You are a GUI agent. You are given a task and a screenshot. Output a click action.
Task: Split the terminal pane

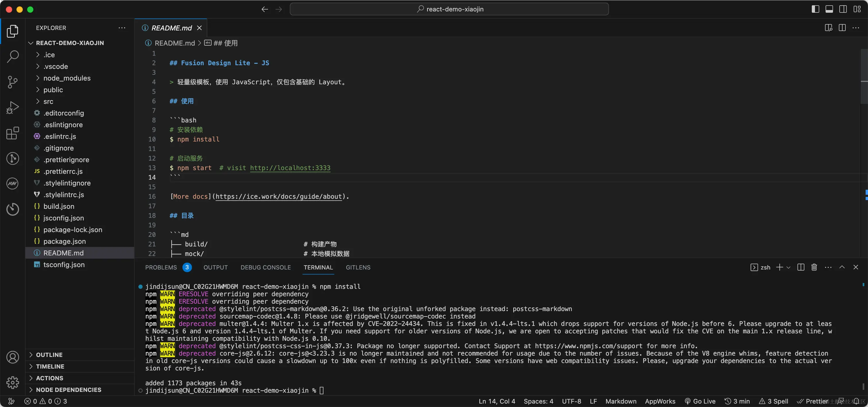point(801,267)
